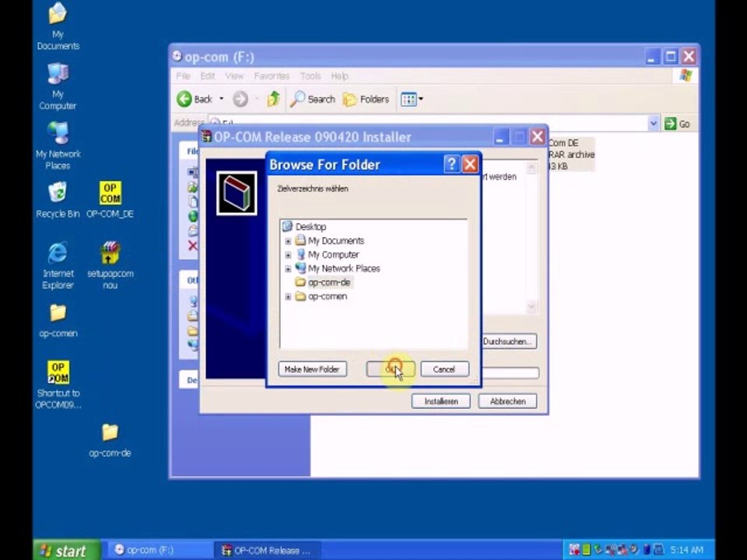Viewport: 747px width, 560px height.
Task: Select the op-comen desktop folder
Action: pyautogui.click(x=58, y=320)
